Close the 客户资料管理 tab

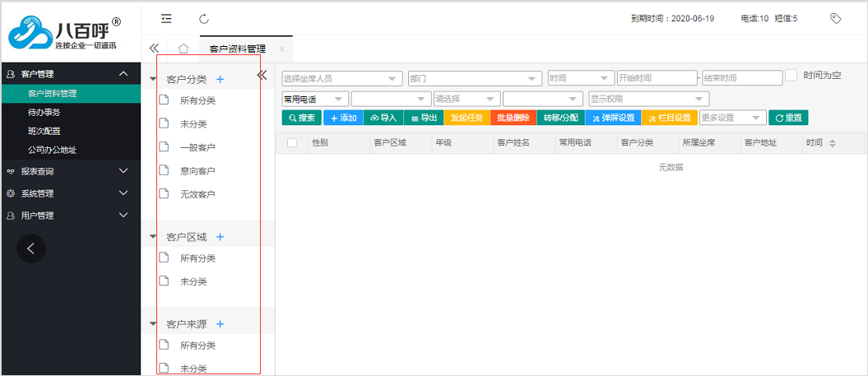tap(281, 49)
